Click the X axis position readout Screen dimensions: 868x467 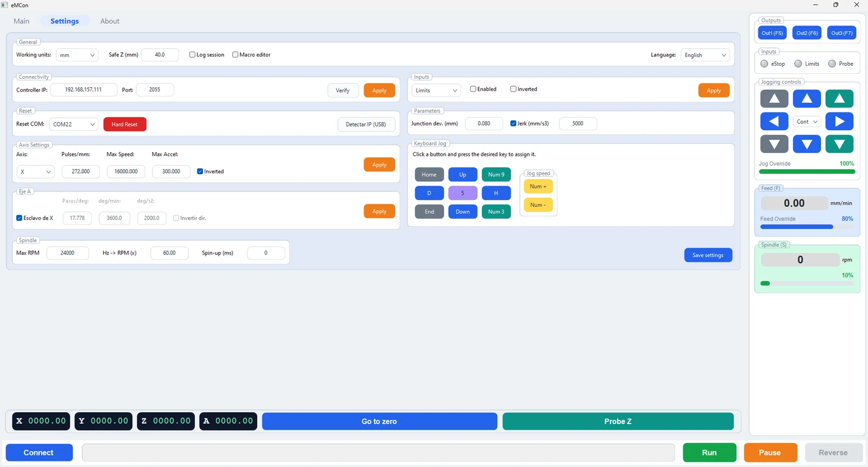click(x=41, y=421)
